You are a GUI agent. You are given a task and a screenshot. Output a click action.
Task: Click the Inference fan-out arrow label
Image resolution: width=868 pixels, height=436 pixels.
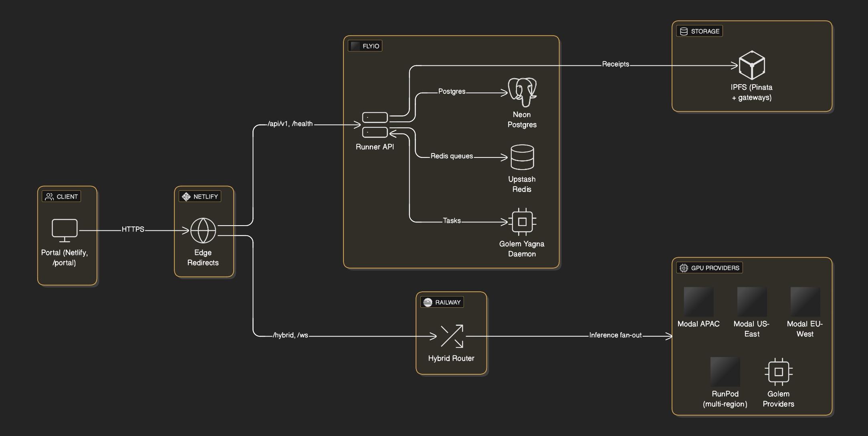click(x=616, y=335)
